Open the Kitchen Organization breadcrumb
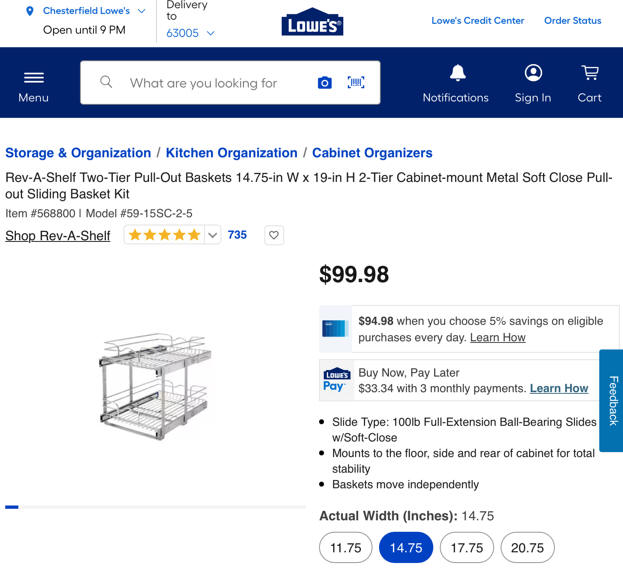 [x=231, y=153]
